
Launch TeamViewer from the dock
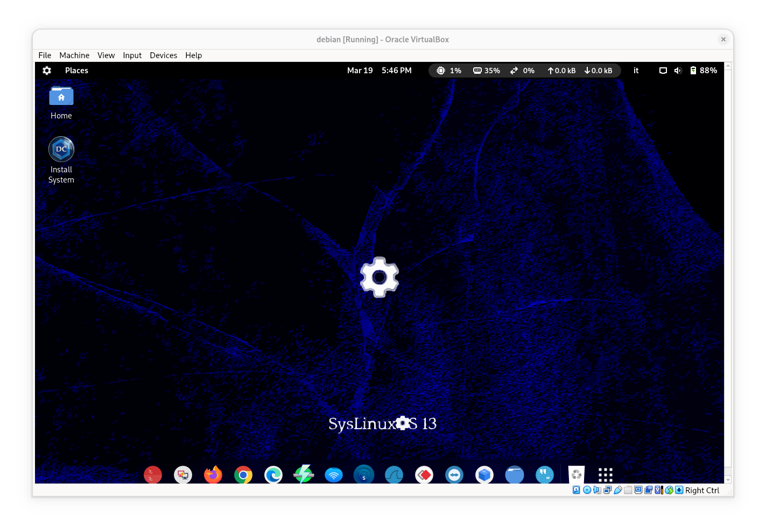(x=454, y=475)
